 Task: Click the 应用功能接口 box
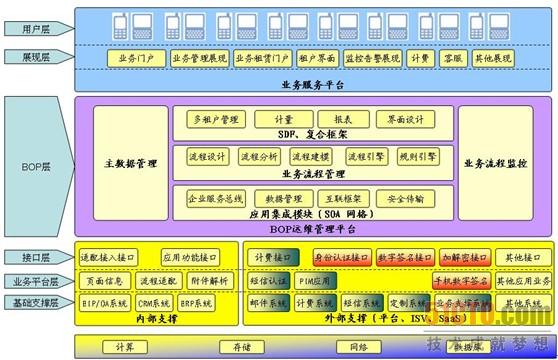pyautogui.click(x=190, y=257)
